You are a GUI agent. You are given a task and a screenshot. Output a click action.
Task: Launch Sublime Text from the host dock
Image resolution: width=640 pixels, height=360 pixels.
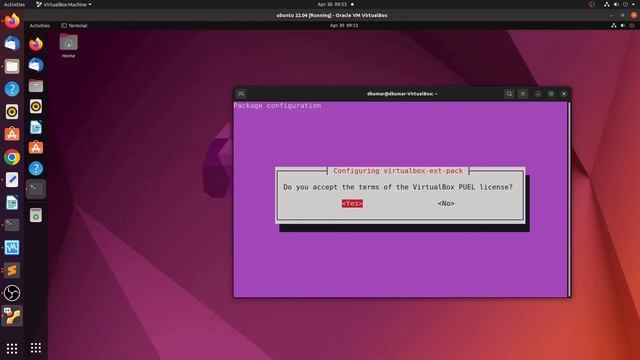(x=12, y=270)
